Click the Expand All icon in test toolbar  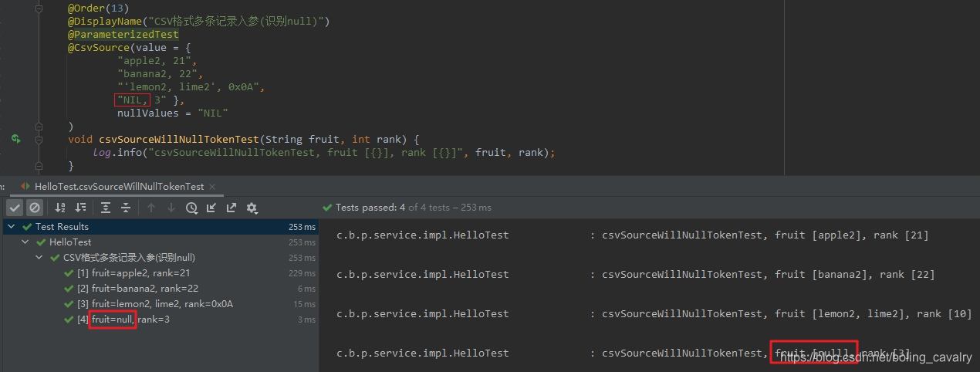click(106, 208)
